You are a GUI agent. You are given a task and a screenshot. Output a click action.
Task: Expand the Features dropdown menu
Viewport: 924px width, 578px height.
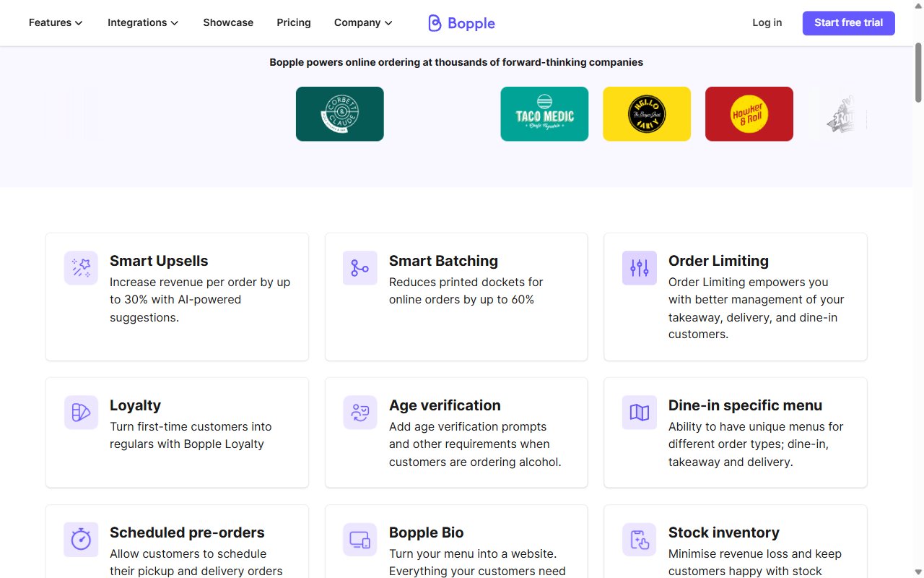56,22
